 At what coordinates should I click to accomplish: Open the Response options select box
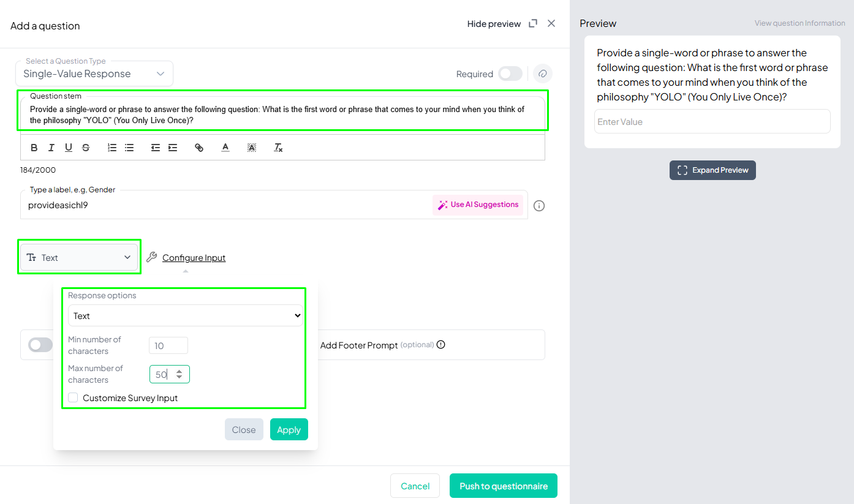pos(186,315)
